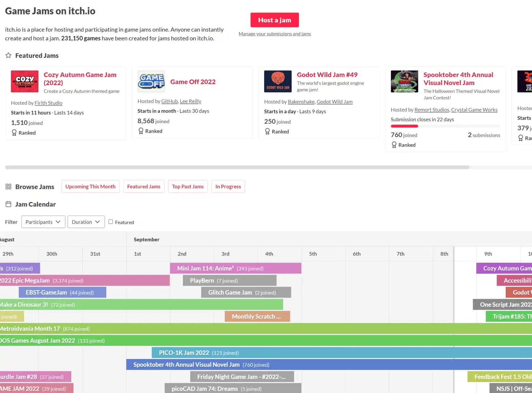
Task: Open the Game Off 2022 title link
Action: pos(193,82)
